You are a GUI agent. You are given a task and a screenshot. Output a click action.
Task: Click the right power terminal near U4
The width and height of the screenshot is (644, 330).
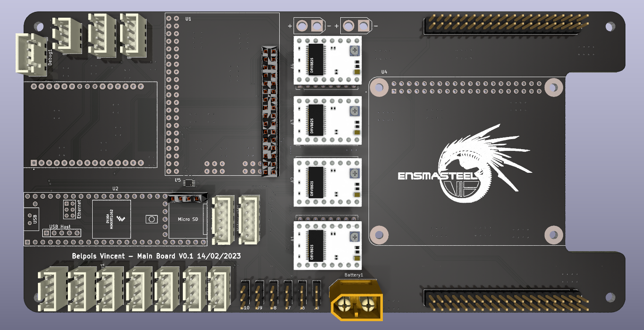coord(356,26)
